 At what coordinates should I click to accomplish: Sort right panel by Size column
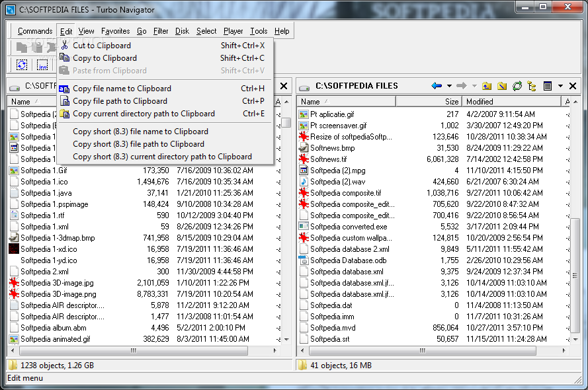429,102
